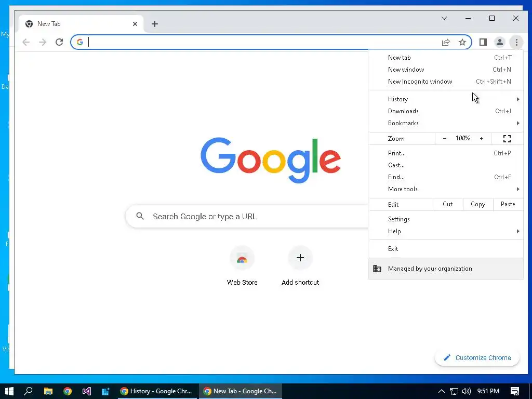Open Downloads from the menu
Image resolution: width=532 pixels, height=399 pixels.
click(x=446, y=111)
